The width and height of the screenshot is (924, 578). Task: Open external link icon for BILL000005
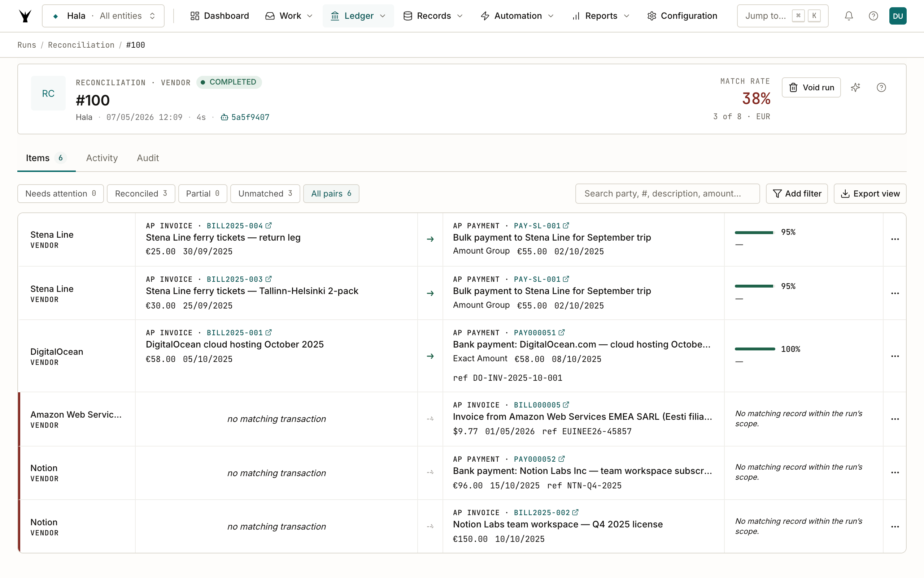566,405
